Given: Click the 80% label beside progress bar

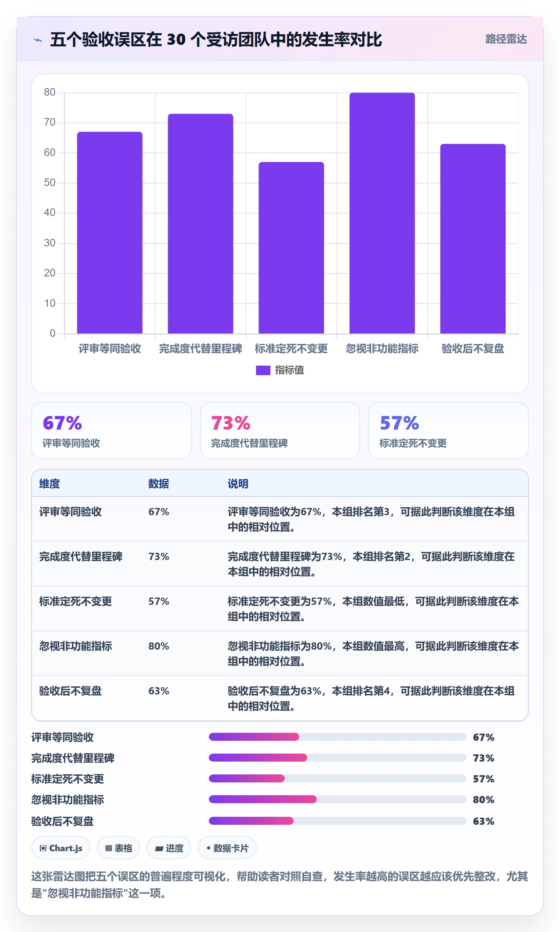Looking at the screenshot, I should click(x=484, y=800).
